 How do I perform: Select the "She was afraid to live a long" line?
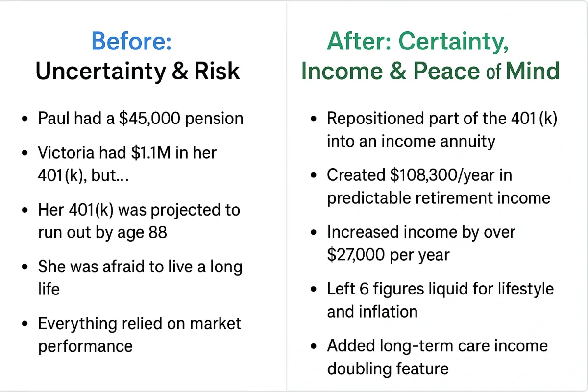140,267
